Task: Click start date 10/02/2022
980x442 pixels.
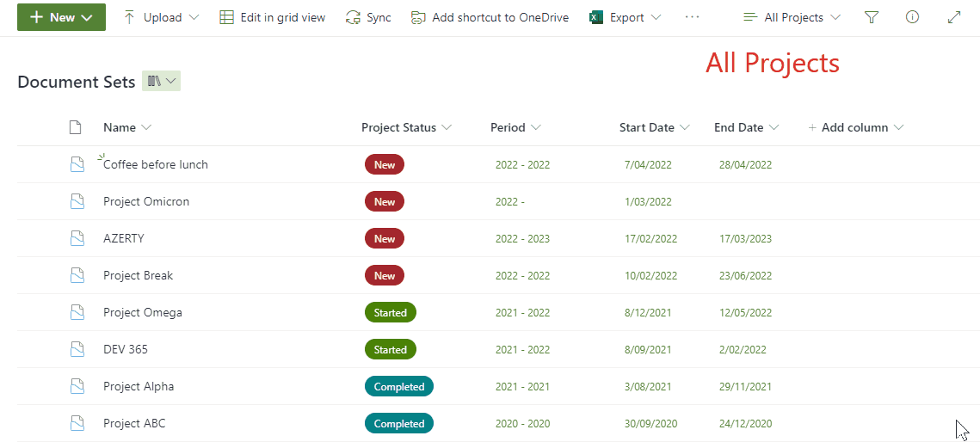Action: coord(650,275)
